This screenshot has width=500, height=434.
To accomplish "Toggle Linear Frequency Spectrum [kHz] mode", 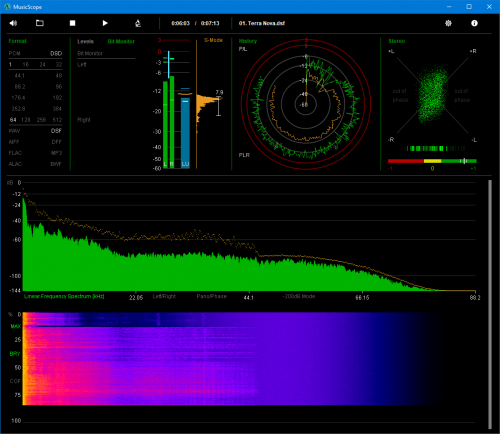I will click(64, 296).
